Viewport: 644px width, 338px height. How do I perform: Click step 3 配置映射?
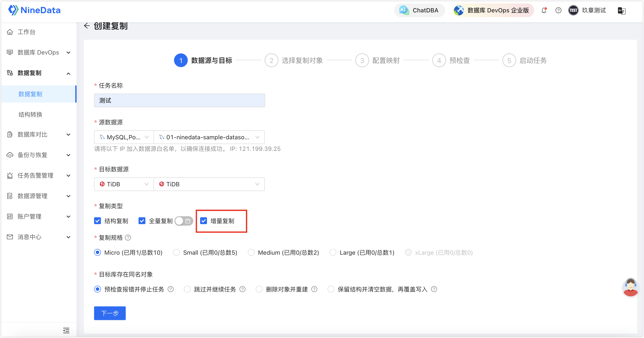tap(378, 60)
